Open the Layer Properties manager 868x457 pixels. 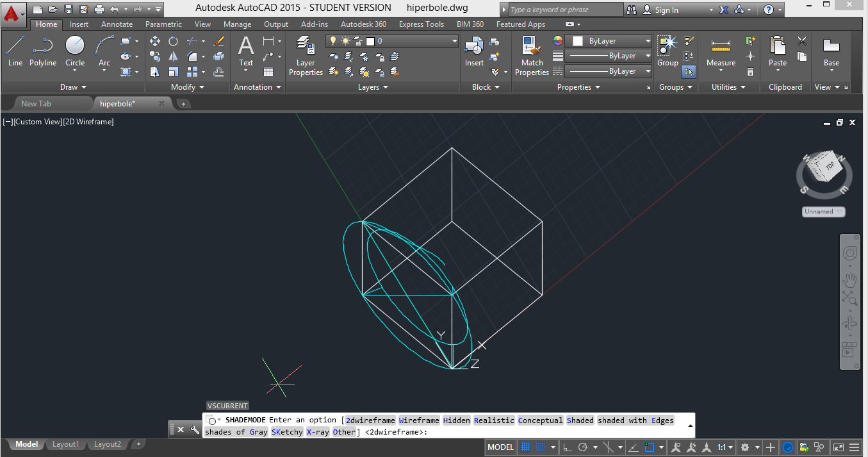(306, 56)
